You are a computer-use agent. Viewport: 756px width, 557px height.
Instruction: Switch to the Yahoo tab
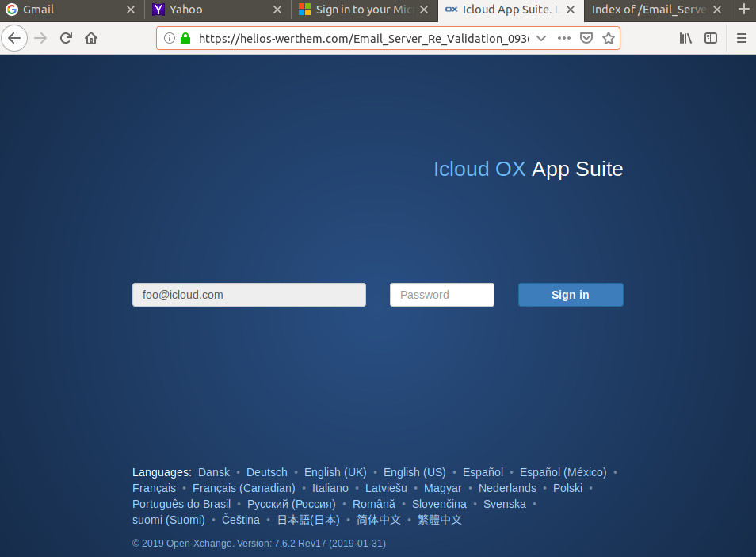(x=219, y=10)
